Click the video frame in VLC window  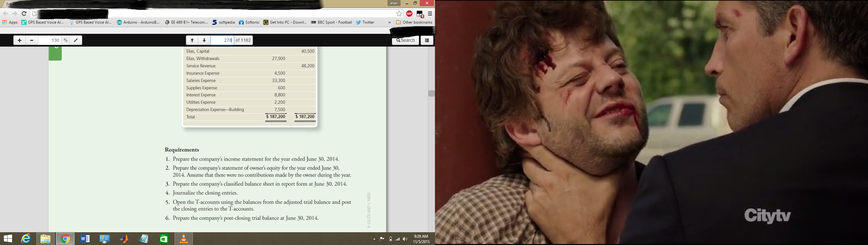coord(651,122)
